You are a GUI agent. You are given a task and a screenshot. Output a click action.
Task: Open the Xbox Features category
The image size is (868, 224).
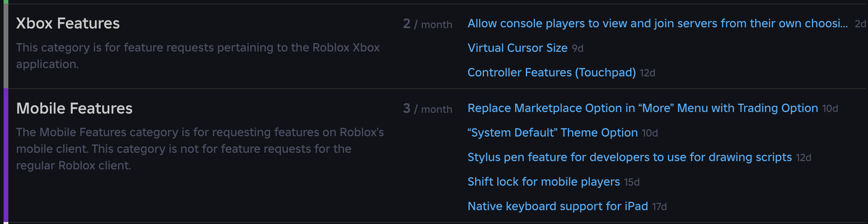(x=68, y=24)
